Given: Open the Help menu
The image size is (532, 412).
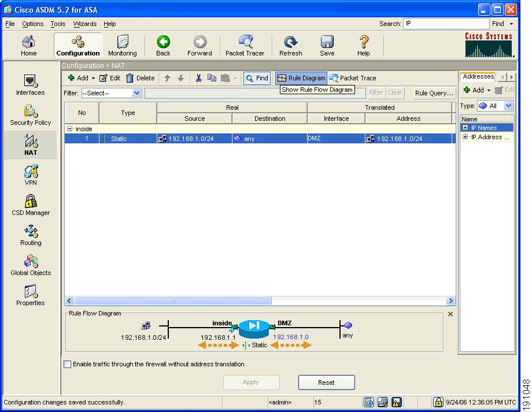Looking at the screenshot, I should tap(110, 24).
